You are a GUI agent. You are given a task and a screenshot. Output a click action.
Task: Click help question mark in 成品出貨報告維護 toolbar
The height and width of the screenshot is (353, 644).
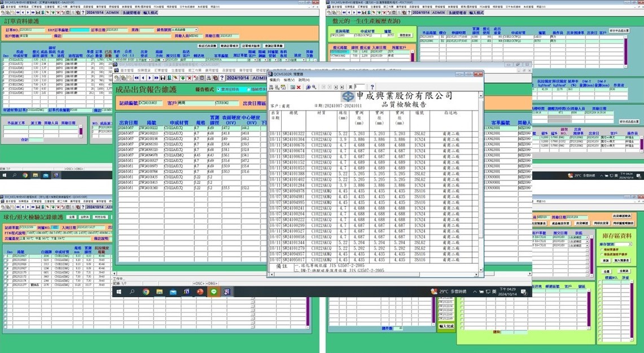[x=222, y=78]
